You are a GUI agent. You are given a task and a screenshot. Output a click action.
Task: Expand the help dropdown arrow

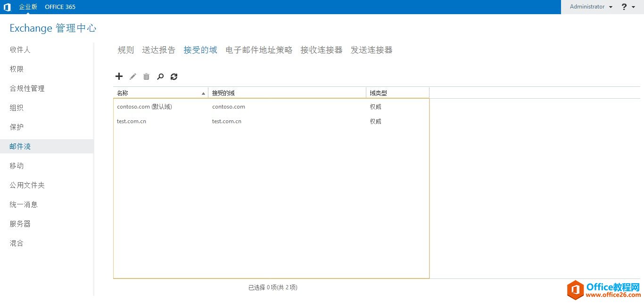tap(633, 6)
